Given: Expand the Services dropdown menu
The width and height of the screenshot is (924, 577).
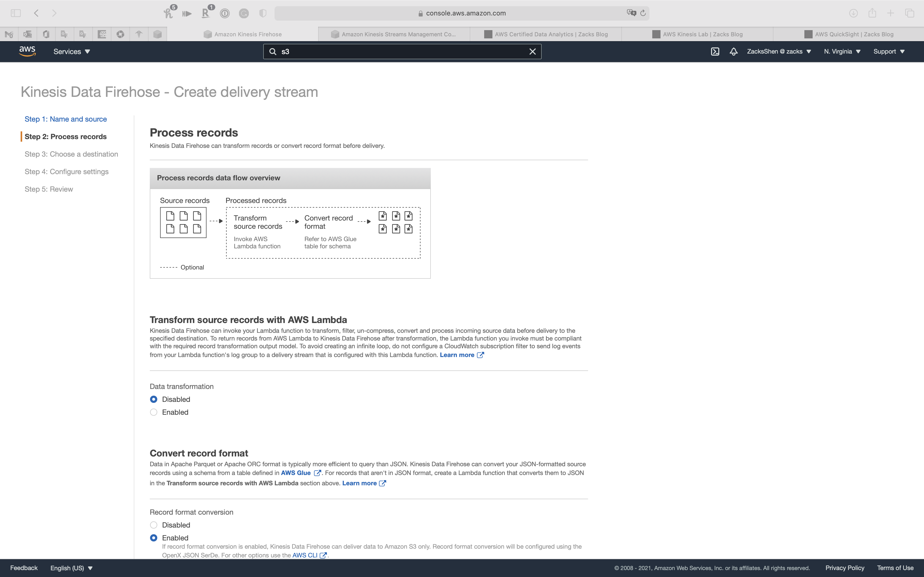Looking at the screenshot, I should (x=72, y=52).
